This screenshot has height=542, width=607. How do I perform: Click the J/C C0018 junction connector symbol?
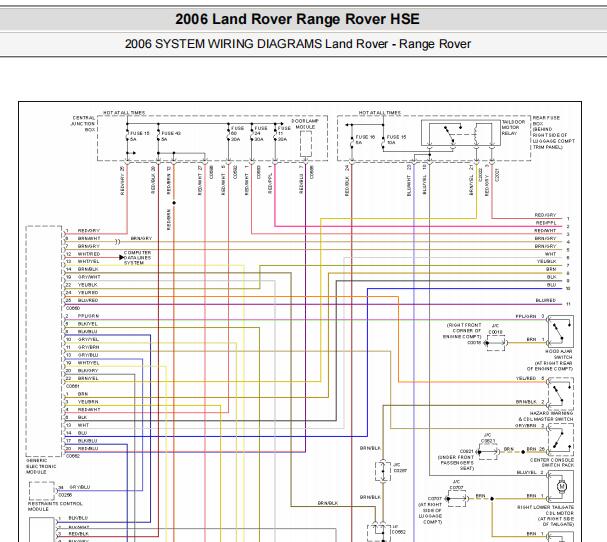(496, 343)
